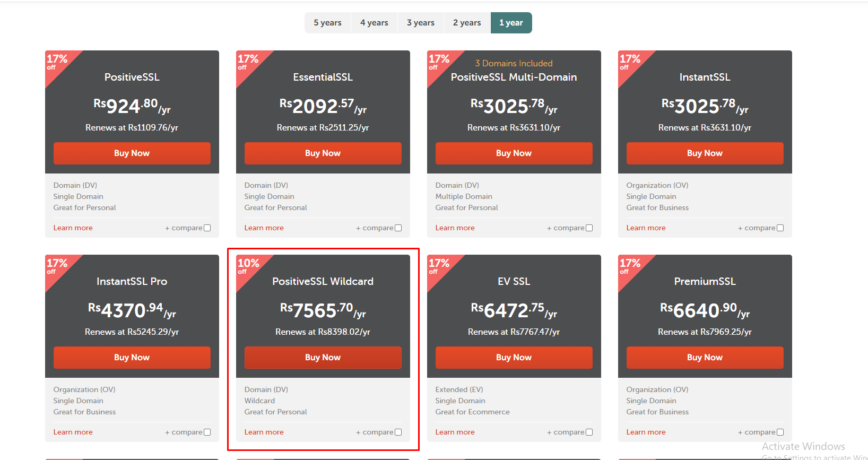Check compare box on InstantSSL card
868x460 pixels.
click(x=780, y=228)
